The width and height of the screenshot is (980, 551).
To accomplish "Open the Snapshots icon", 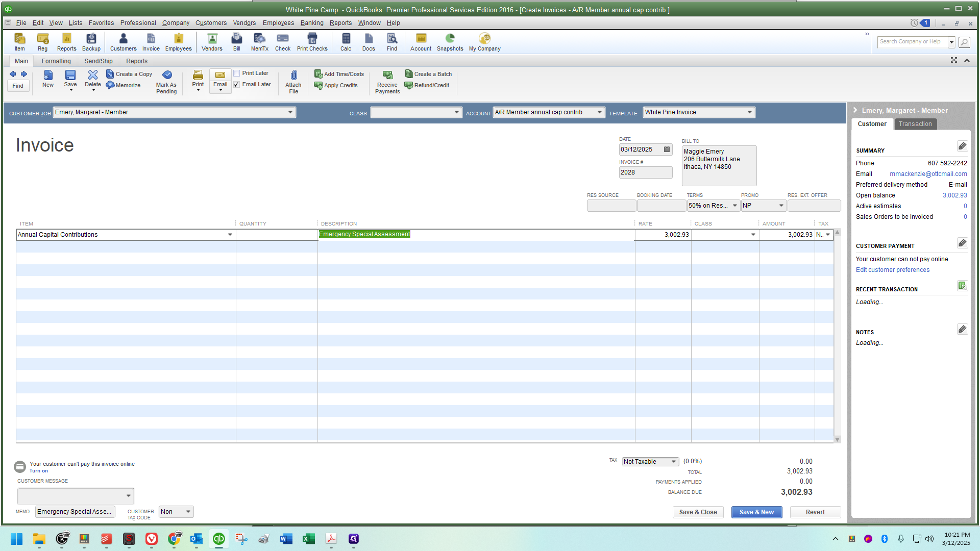I will [450, 42].
